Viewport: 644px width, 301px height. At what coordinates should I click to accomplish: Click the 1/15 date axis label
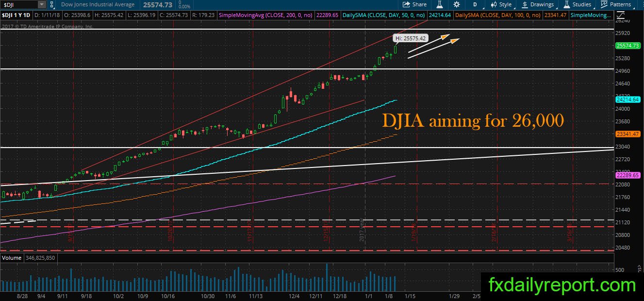coord(410,296)
